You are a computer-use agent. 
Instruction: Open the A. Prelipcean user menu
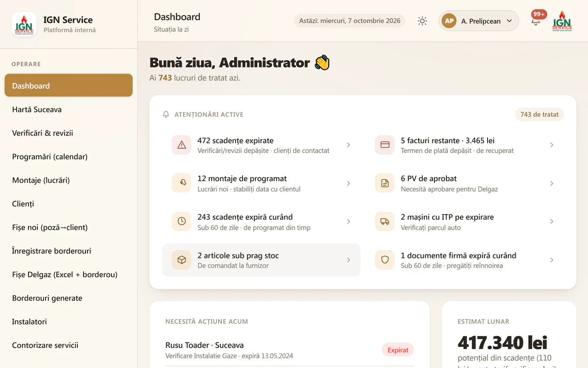pos(479,21)
